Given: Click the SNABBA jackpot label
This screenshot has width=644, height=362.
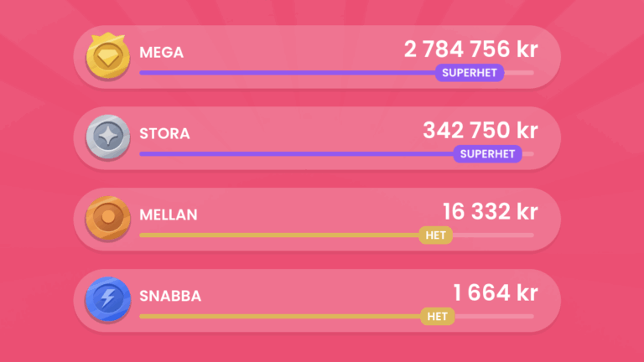Looking at the screenshot, I should click(x=170, y=297).
